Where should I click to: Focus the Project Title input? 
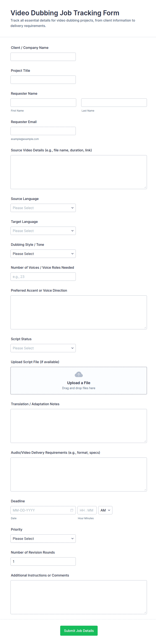(x=43, y=80)
